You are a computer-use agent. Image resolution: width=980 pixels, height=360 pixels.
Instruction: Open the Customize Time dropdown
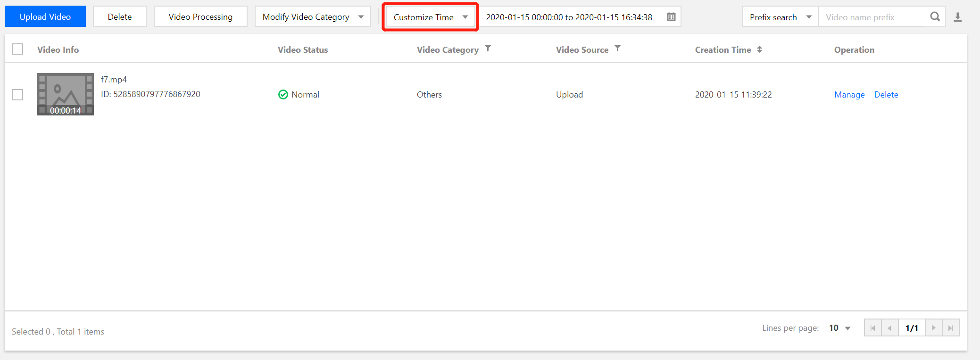pyautogui.click(x=430, y=17)
